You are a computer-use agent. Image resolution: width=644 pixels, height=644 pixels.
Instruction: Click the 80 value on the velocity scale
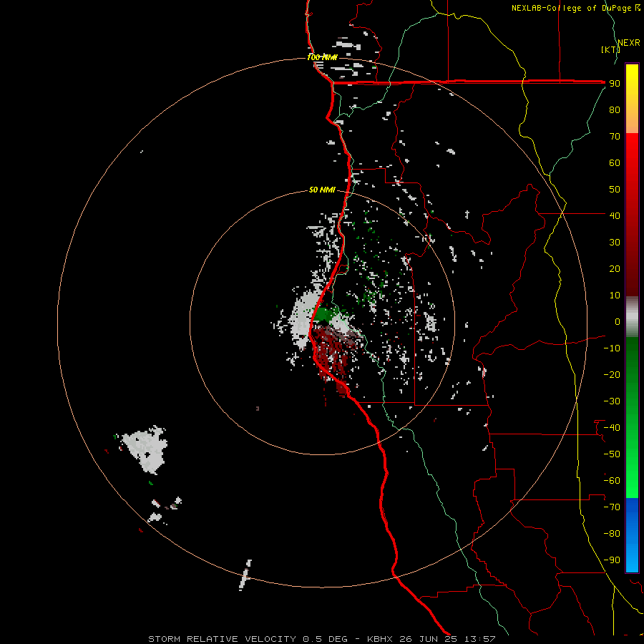tap(615, 110)
